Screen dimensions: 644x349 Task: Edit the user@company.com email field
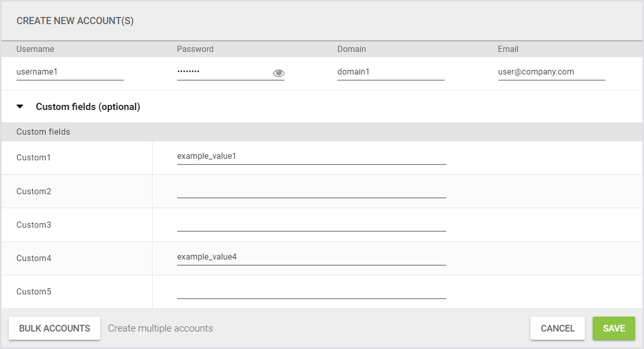[551, 72]
